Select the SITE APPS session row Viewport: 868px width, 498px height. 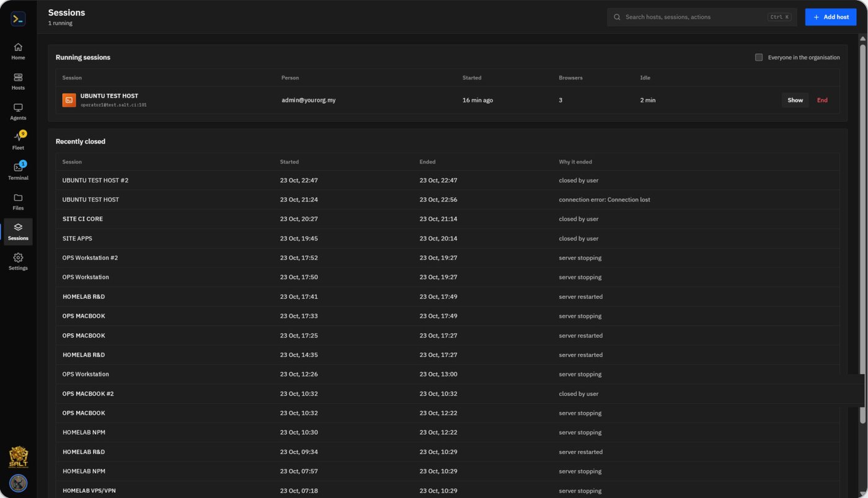(448, 239)
